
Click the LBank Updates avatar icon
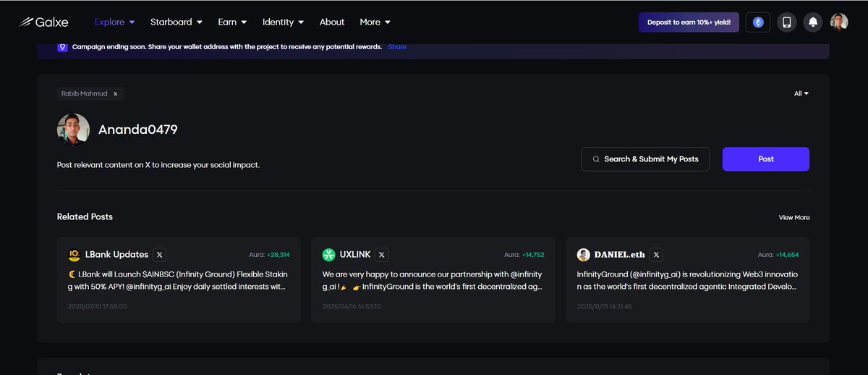74,255
